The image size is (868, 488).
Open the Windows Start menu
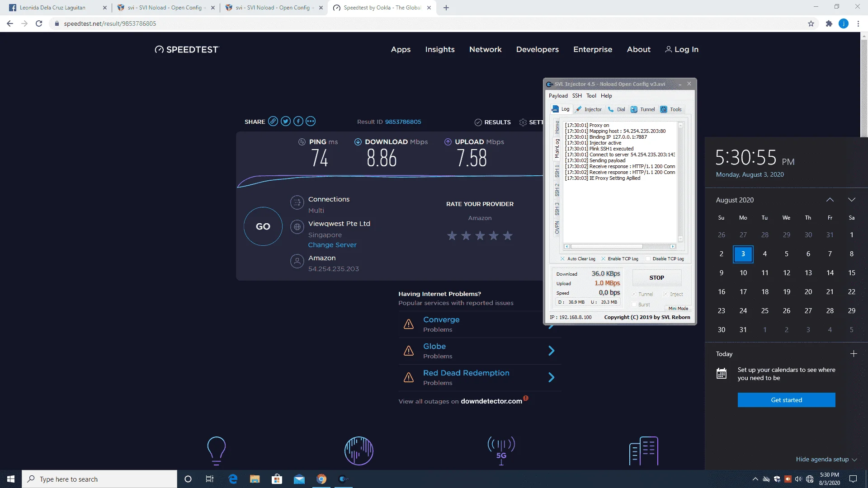pos(11,479)
